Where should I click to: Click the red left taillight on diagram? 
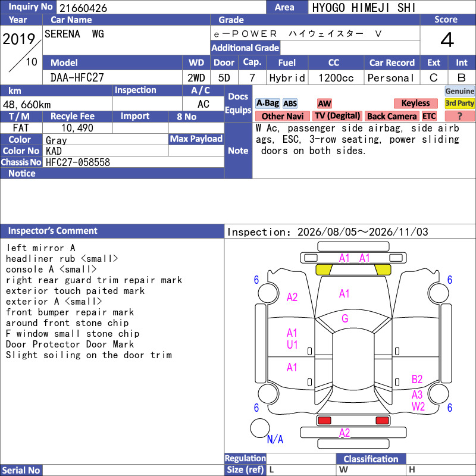coord(324,421)
